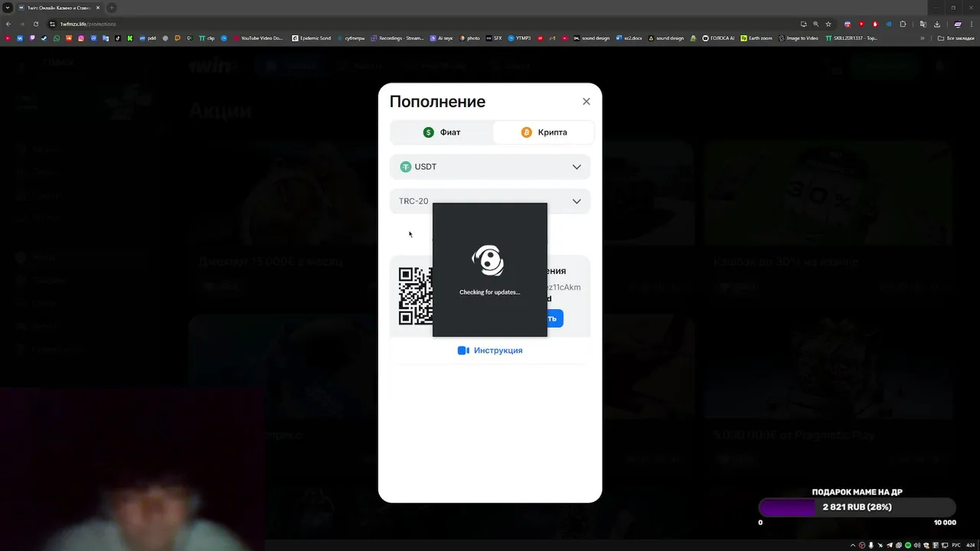The image size is (980, 551).
Task: Open the Steam bookmark icon
Action: click(44, 38)
